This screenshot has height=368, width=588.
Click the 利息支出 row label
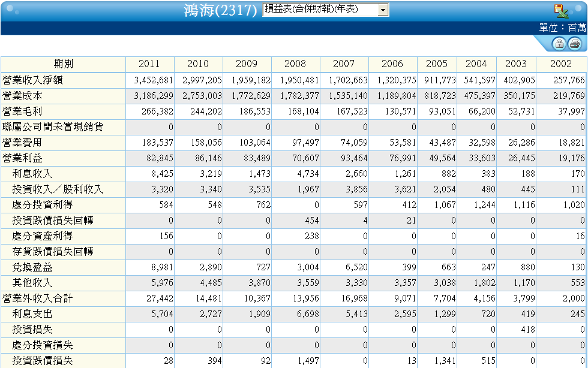[x=32, y=314]
